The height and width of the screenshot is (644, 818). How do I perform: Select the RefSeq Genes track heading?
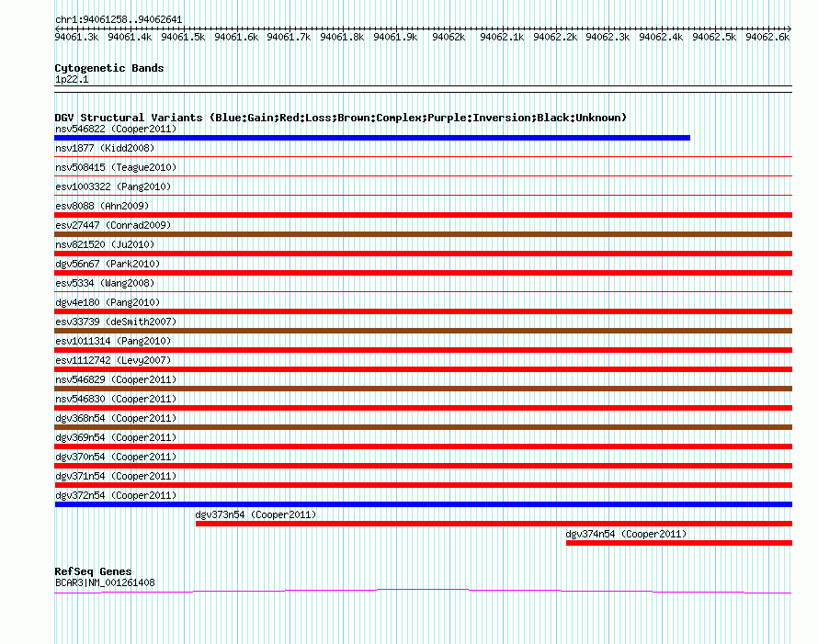point(93,571)
